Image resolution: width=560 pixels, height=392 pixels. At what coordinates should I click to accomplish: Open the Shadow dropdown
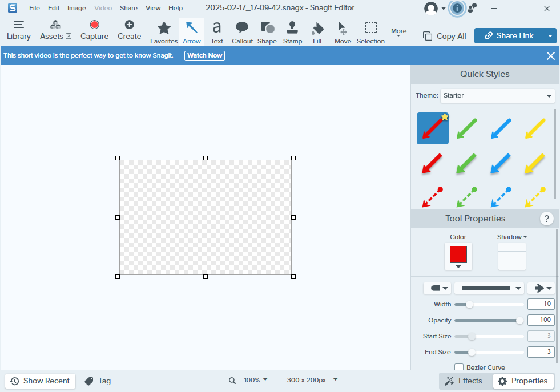[512, 237]
